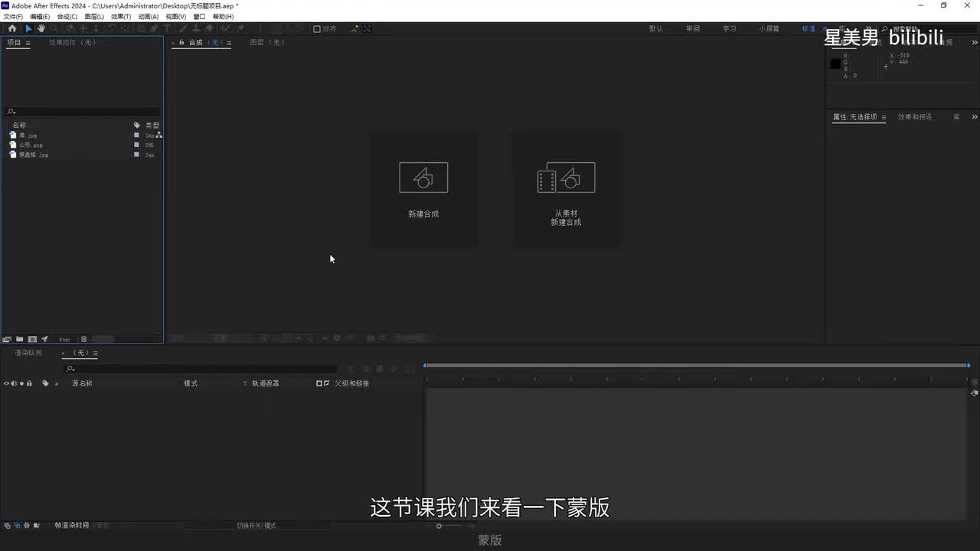Click the 从素材新建合成 button
980x551 pixels.
[x=566, y=191]
